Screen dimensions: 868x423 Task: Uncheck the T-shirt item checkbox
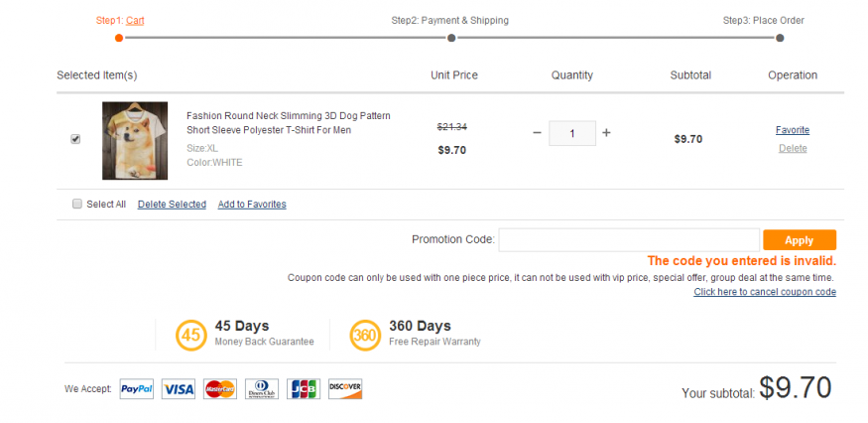(x=75, y=139)
